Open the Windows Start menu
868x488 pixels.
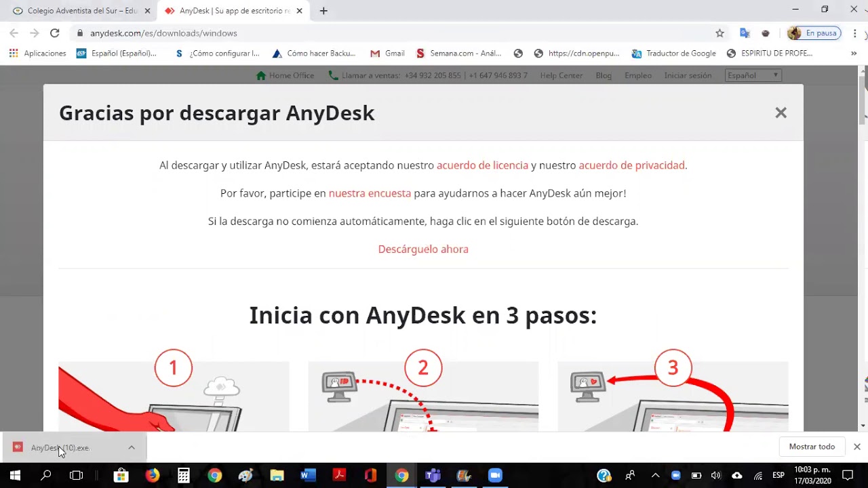point(15,475)
